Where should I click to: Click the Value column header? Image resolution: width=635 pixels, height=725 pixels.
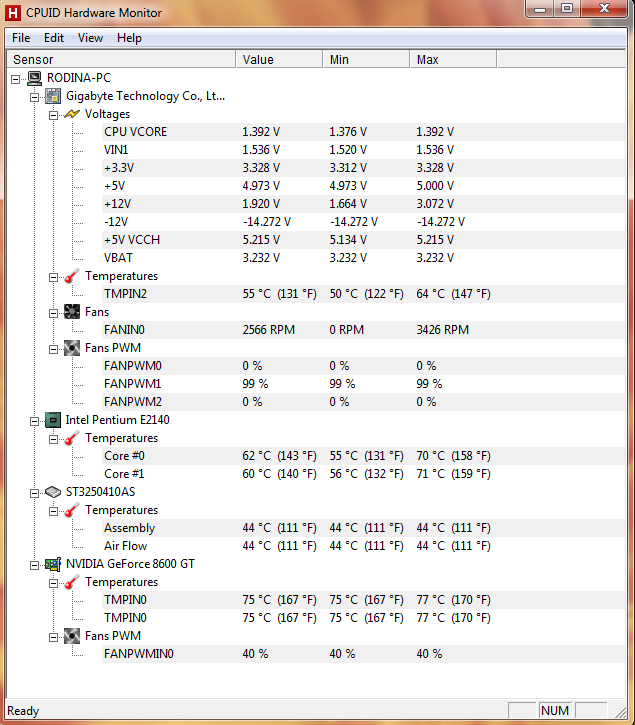click(279, 60)
